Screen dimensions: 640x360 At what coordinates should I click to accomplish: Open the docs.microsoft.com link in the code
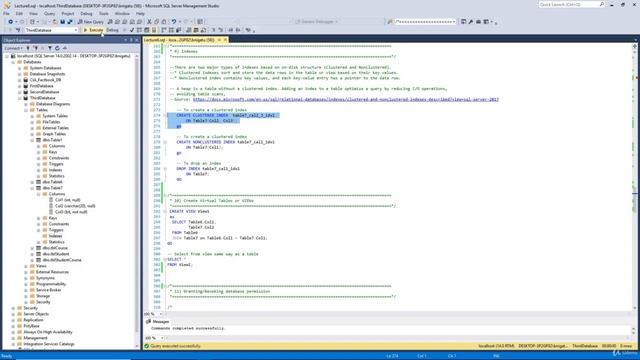coord(346,100)
